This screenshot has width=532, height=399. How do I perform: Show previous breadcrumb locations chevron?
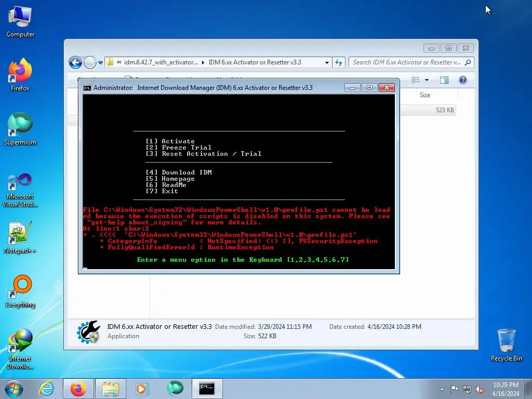(119, 62)
